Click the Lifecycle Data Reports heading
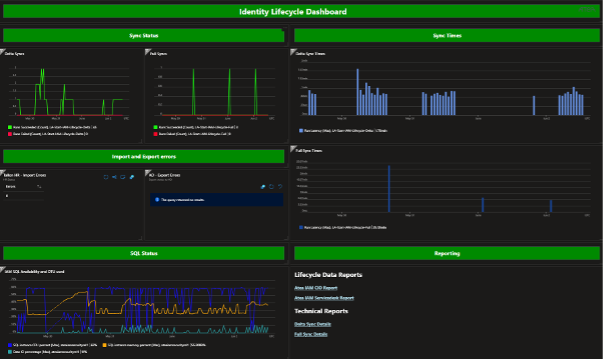The height and width of the screenshot is (360, 604). [328, 275]
